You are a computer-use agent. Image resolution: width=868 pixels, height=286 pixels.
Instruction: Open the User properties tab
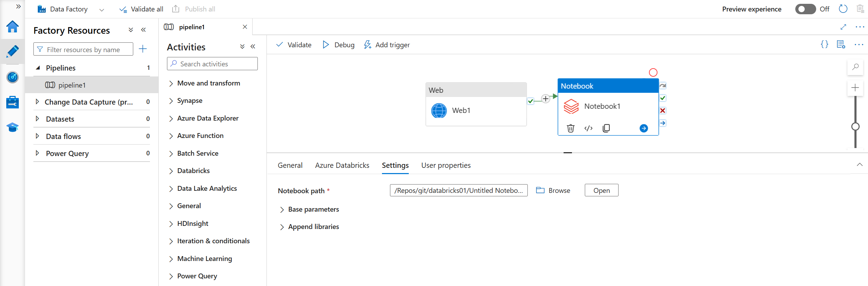[446, 165]
